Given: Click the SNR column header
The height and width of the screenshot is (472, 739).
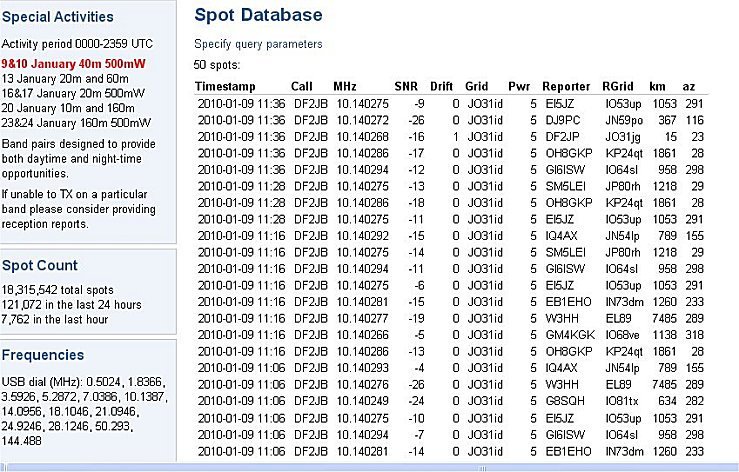Looking at the screenshot, I should coord(406,86).
